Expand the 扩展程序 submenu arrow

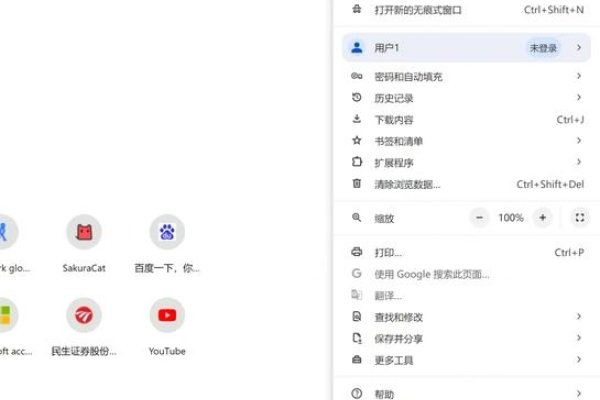point(579,162)
